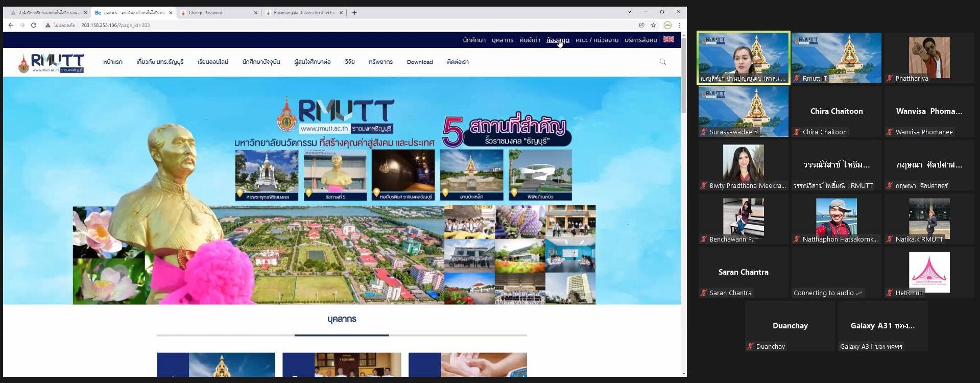Open the บุคลากร link in top bar
This screenshot has width=980, height=383.
point(503,40)
